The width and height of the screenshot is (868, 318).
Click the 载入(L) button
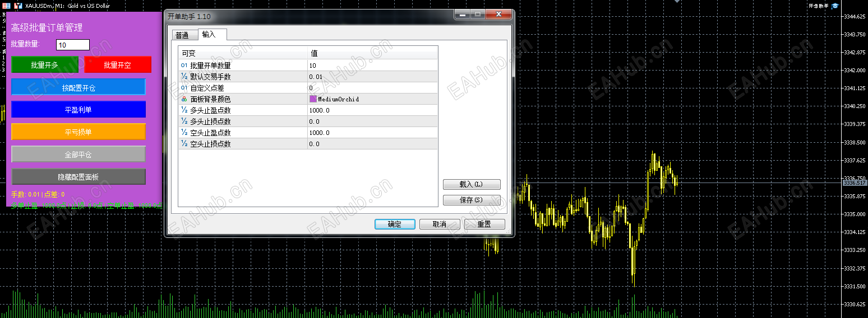pos(472,184)
